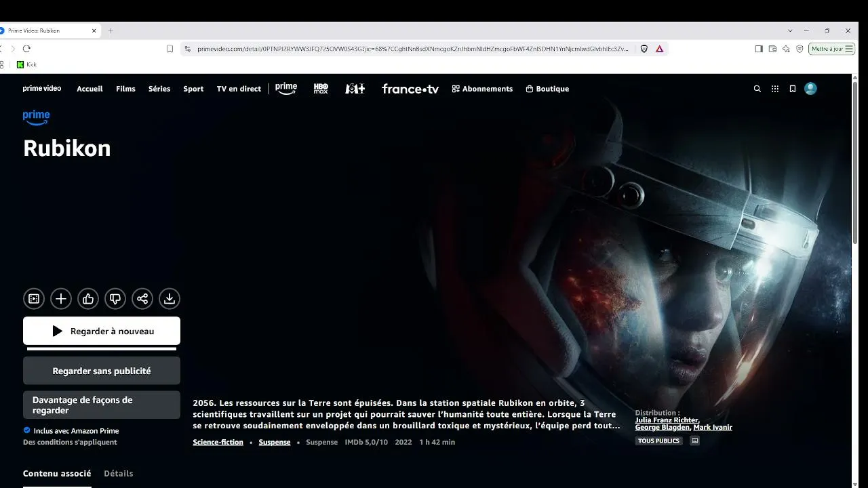The height and width of the screenshot is (488, 868).
Task: Open the profile avatar menu
Action: [x=810, y=89]
